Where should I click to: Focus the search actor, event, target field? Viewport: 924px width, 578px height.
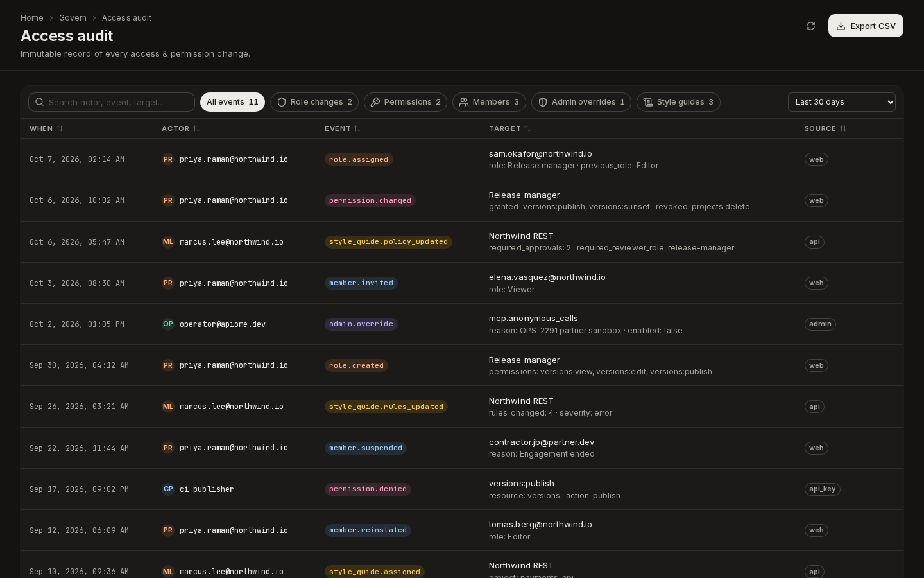112,102
